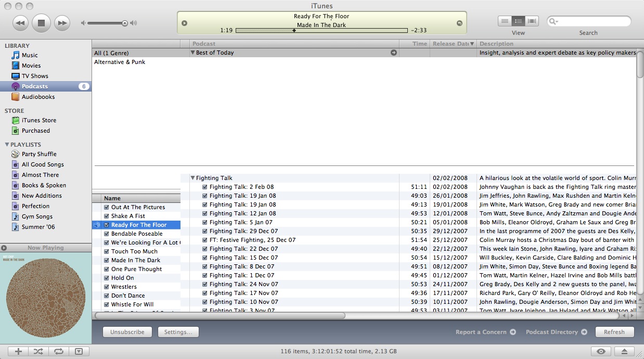Uncheck FT: Festive Fighting, 25 Dec 07
This screenshot has width=644, height=359.
[205, 240]
